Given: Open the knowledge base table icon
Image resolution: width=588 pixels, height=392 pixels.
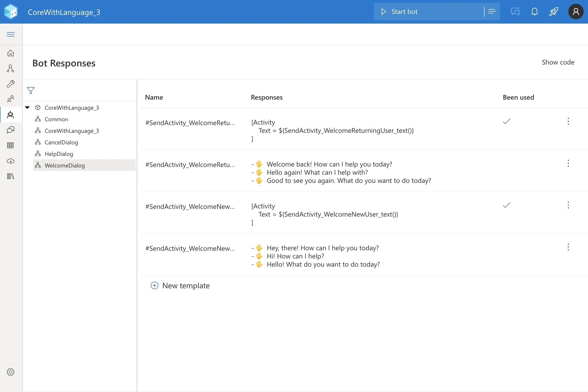Looking at the screenshot, I should 11,145.
